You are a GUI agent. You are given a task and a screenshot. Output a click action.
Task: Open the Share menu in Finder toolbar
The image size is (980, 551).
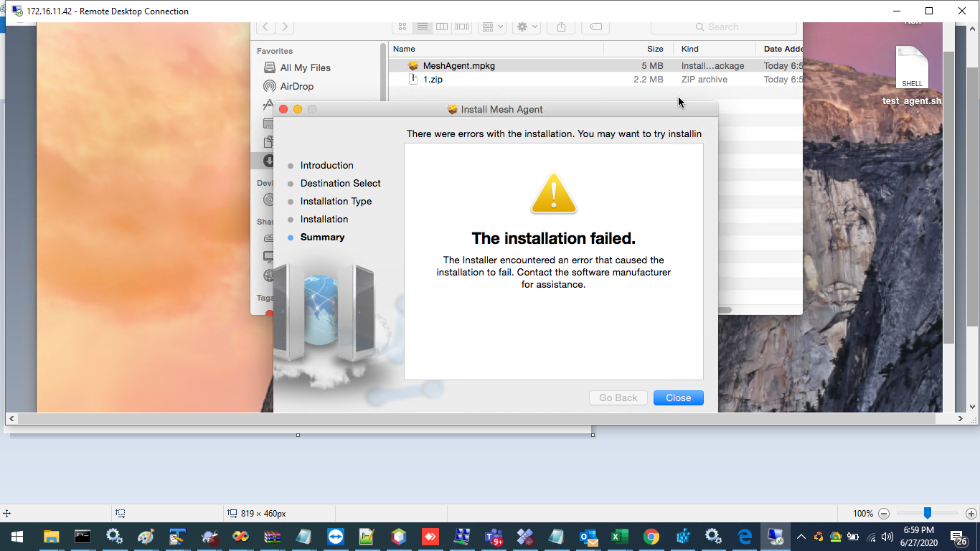click(560, 27)
